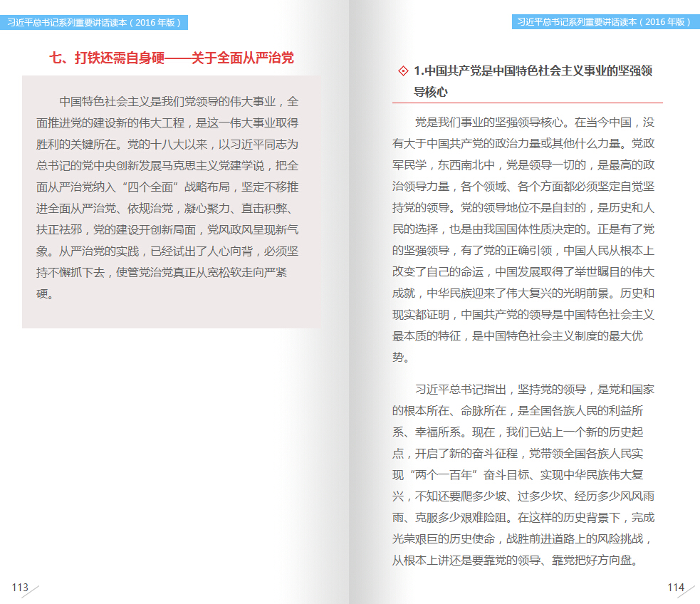Click the line '系、幸福所系。现在'
Screen dimensions: 700x604
click(444, 432)
